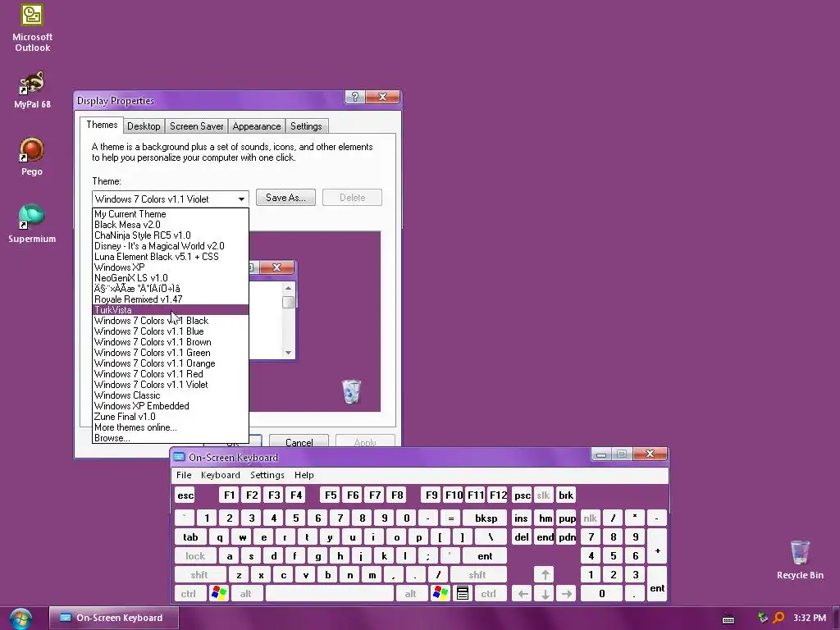Select the Recycle Bin desktop icon
Screen dimensions: 840x630
click(800, 559)
